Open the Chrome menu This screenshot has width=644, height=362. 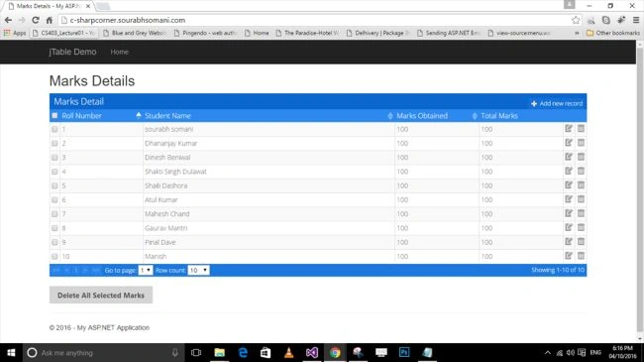636,20
